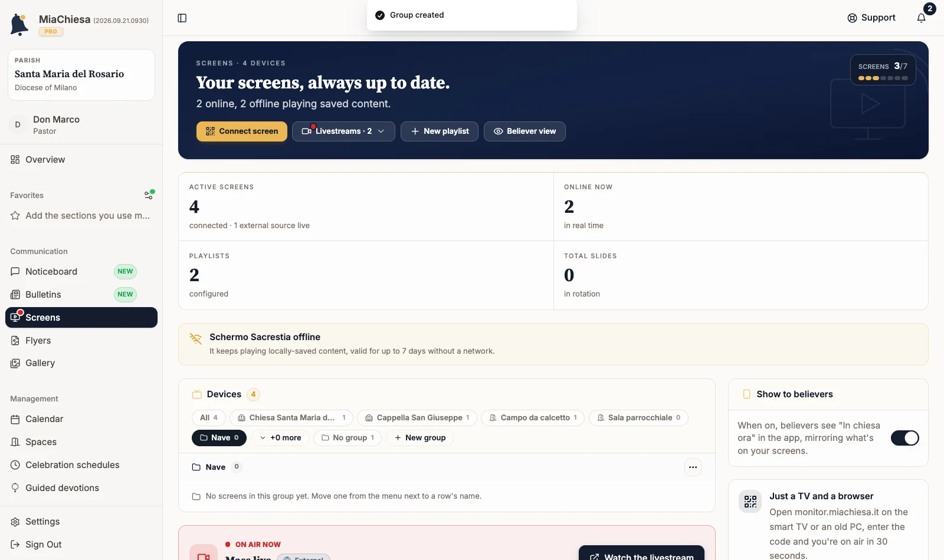Filter by Sala parrocchiale
The width and height of the screenshot is (944, 560).
(x=638, y=418)
